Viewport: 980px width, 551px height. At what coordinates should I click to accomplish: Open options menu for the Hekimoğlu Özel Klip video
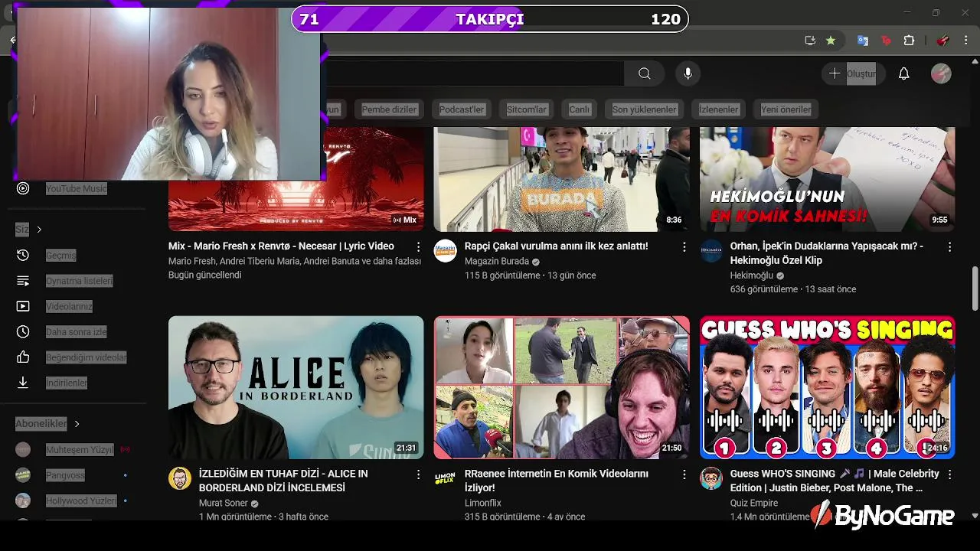(949, 247)
